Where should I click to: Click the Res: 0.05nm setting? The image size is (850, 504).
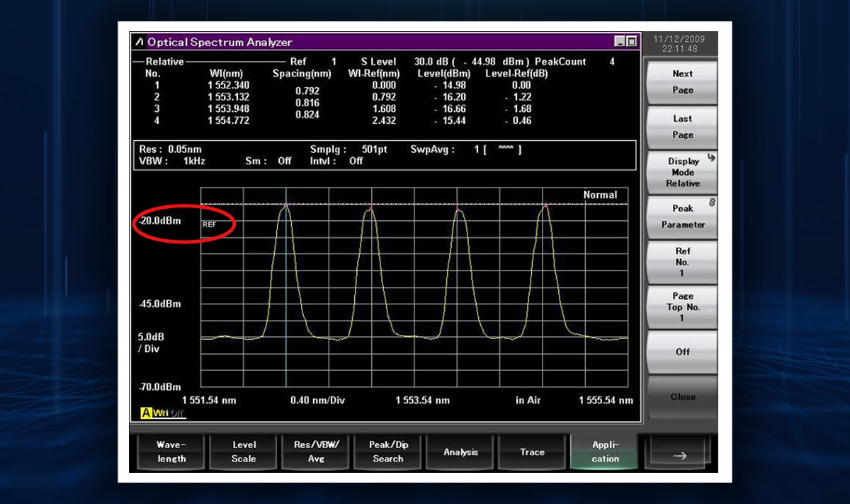pos(171,149)
